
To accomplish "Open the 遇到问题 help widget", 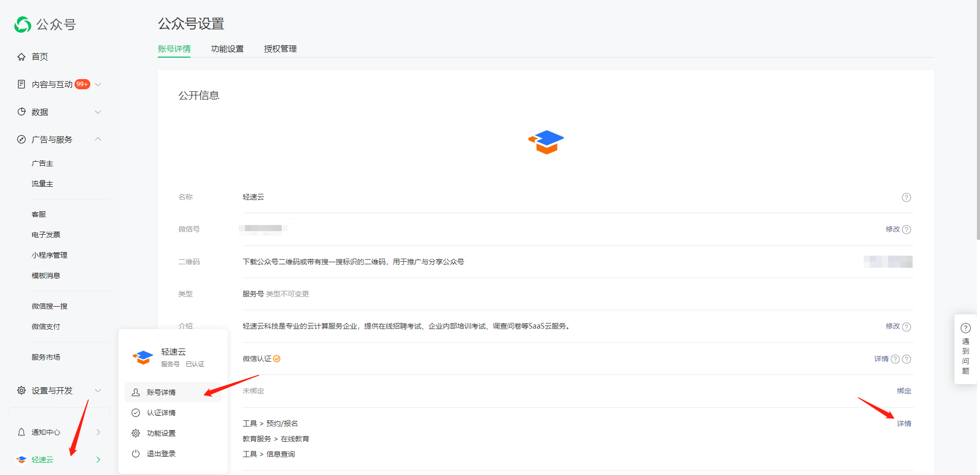I will point(965,349).
